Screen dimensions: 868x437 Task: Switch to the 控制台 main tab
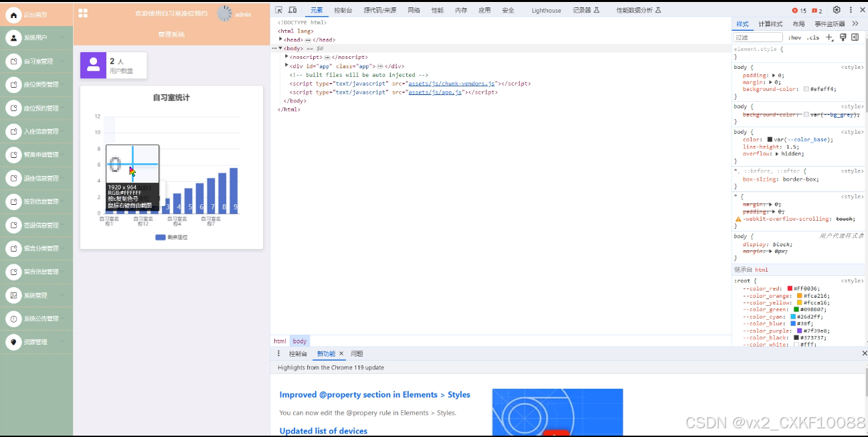[x=343, y=10]
